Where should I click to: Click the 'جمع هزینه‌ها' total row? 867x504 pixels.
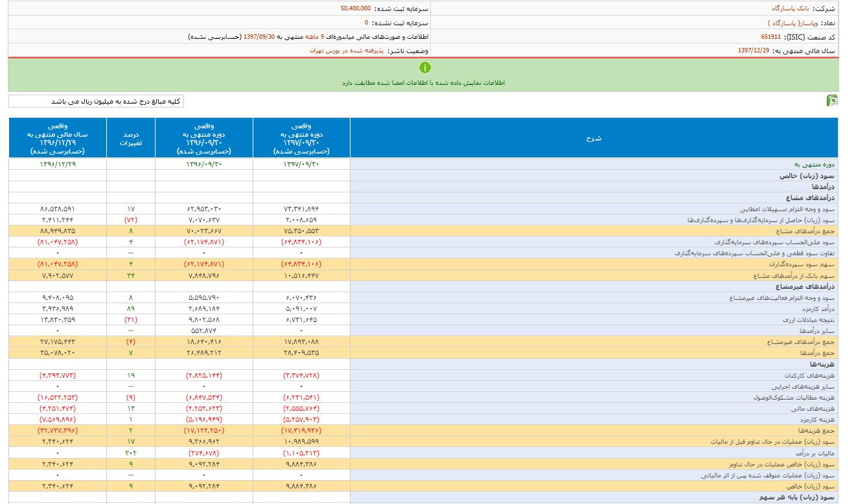[x=424, y=431]
